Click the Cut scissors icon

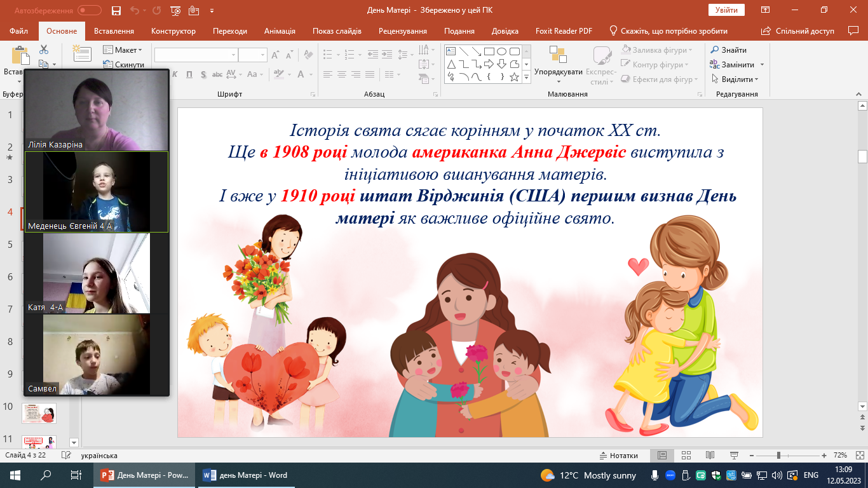[44, 50]
